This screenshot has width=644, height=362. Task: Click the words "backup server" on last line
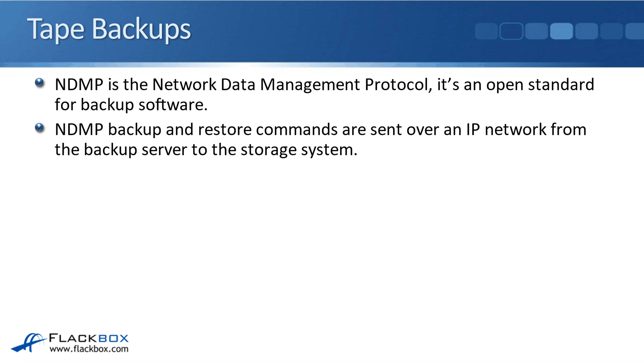coord(135,149)
